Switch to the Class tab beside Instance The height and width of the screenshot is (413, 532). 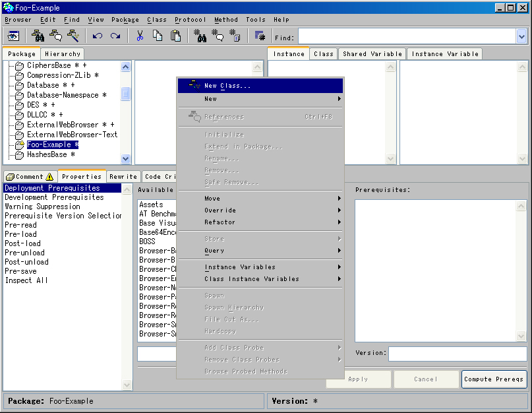click(x=323, y=54)
